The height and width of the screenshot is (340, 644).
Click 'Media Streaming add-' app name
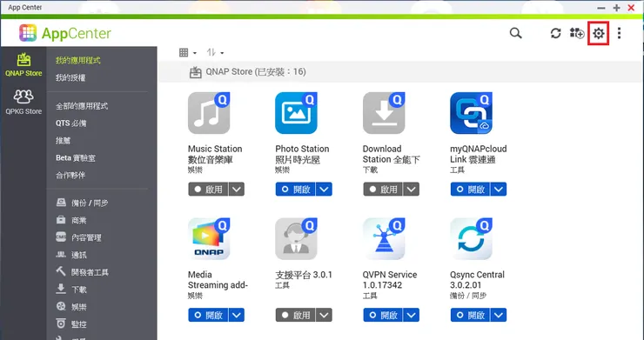coord(218,280)
